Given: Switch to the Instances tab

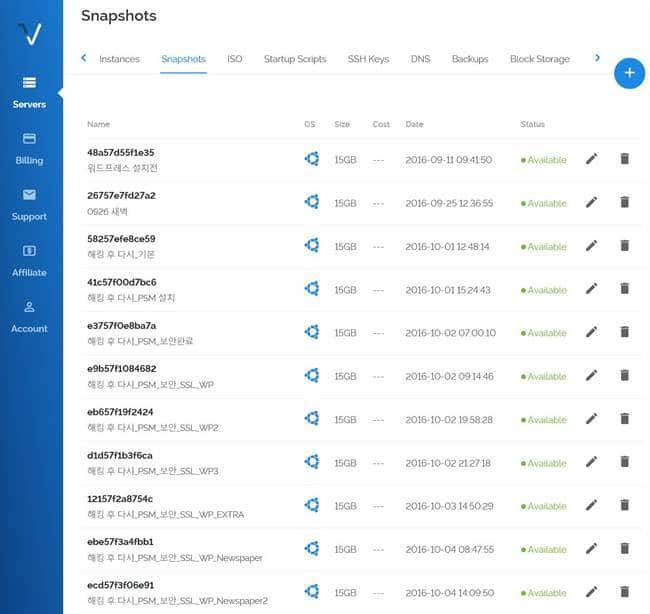Looking at the screenshot, I should (x=119, y=59).
